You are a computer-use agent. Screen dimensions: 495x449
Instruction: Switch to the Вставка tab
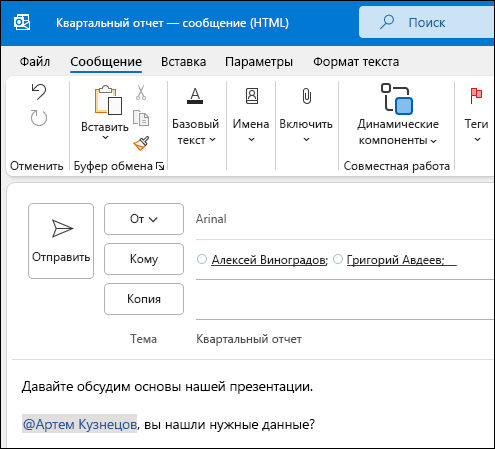click(183, 62)
